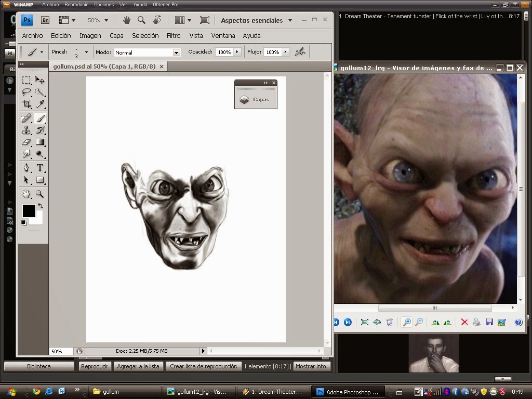Close the gollum.psd document tab
Screen dimensions: 532x399
(162, 66)
